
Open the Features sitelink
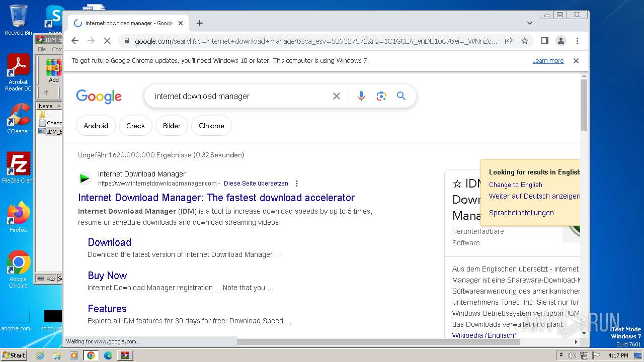click(x=107, y=309)
